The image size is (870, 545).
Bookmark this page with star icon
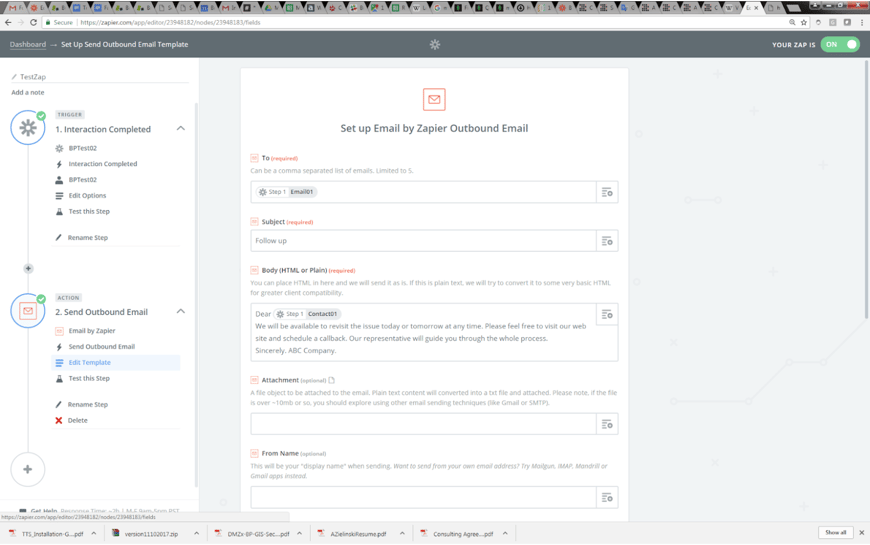pos(803,23)
